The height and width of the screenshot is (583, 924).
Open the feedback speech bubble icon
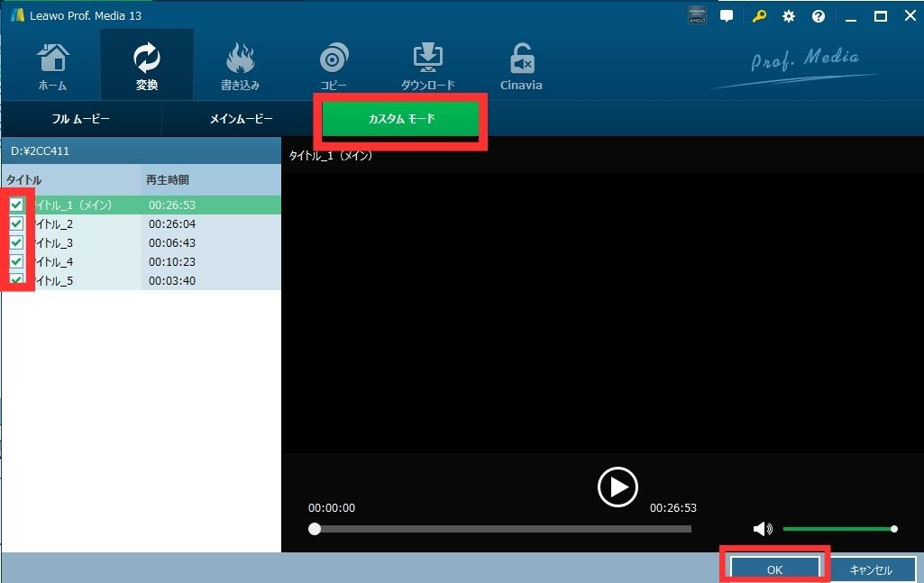727,16
